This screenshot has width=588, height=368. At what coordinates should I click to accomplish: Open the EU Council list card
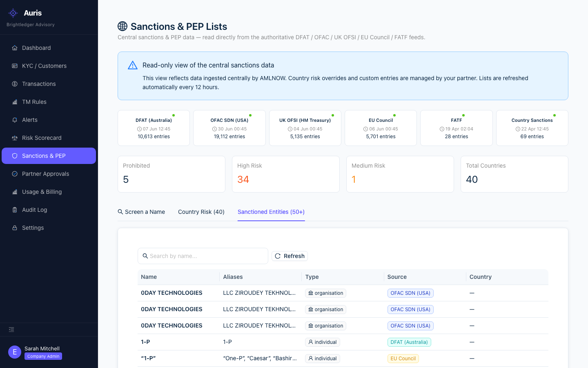tap(381, 128)
